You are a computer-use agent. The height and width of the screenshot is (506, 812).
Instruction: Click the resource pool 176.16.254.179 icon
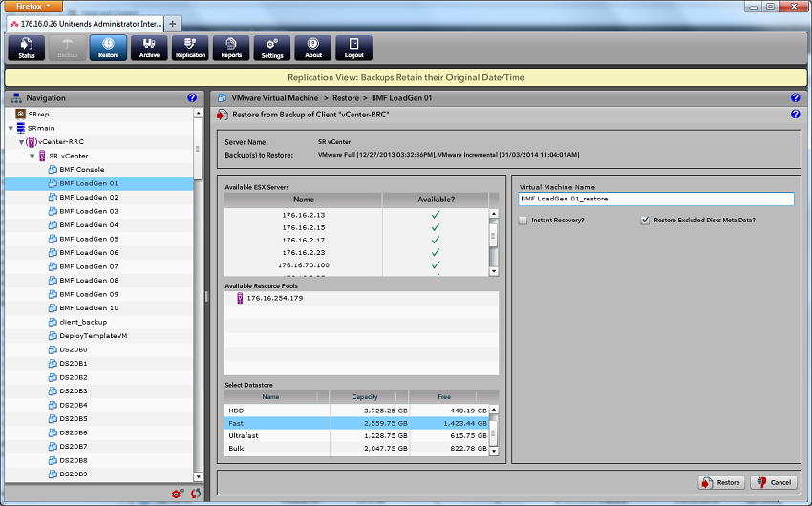point(240,298)
